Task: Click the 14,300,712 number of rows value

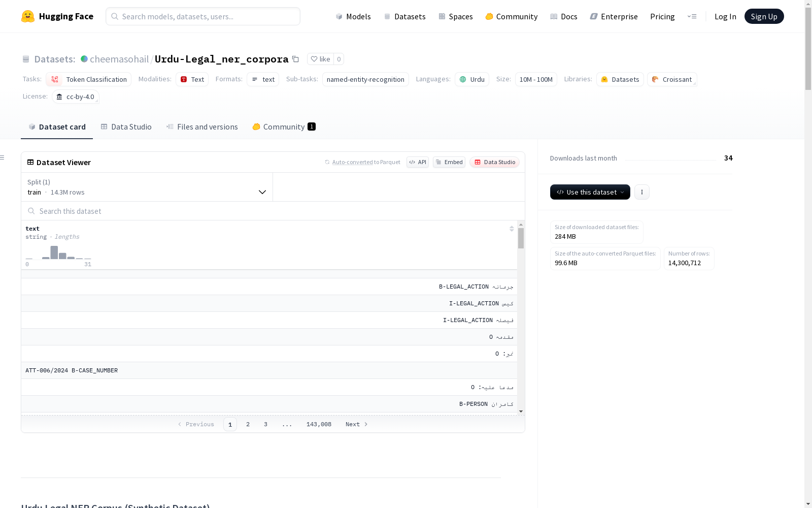Action: [684, 263]
